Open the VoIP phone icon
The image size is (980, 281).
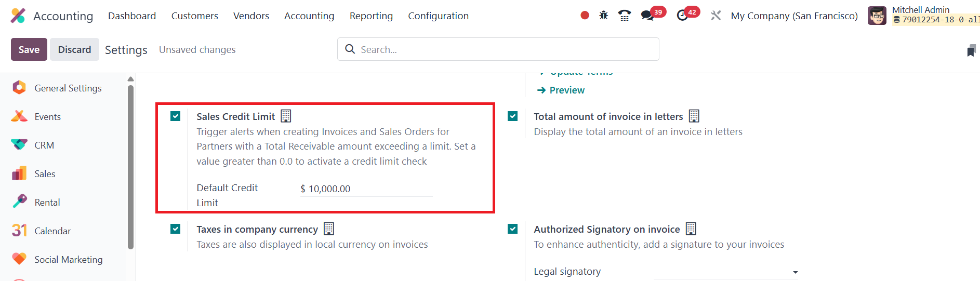click(x=624, y=16)
